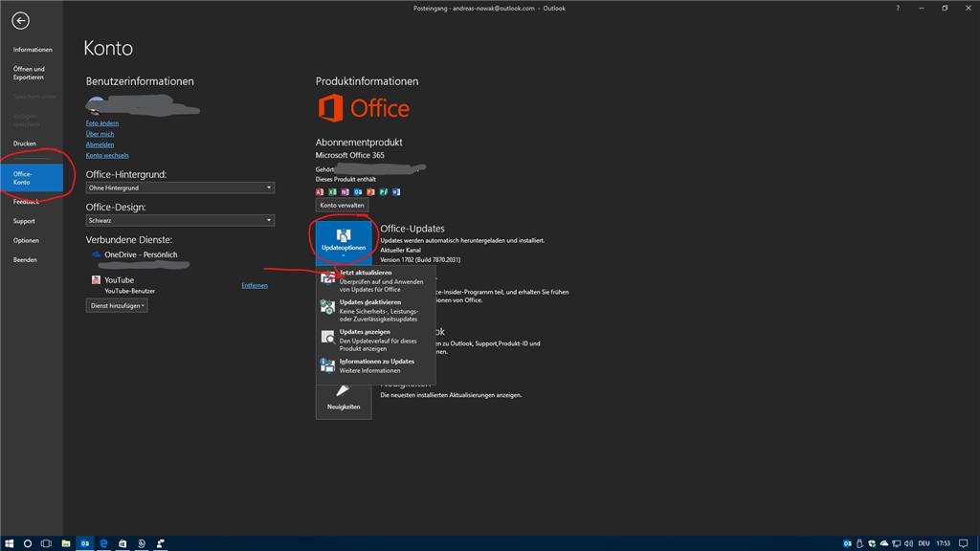This screenshot has height=551, width=980.
Task: Click the Access product icon
Action: click(x=320, y=191)
